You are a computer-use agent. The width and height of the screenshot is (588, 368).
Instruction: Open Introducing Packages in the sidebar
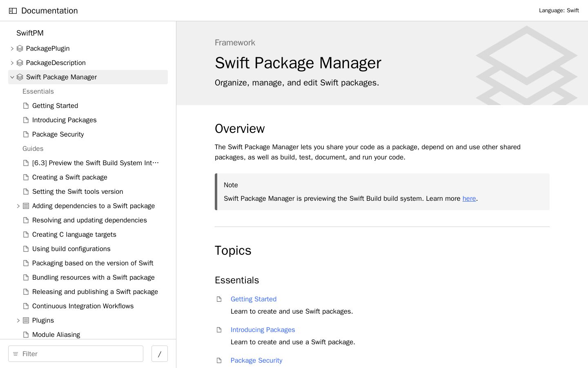[65, 120]
